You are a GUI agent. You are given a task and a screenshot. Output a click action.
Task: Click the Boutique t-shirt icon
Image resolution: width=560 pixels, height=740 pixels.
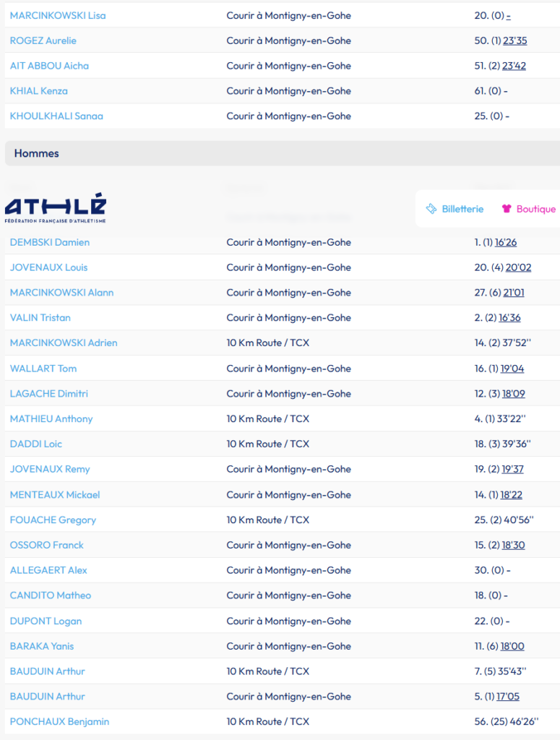coord(507,209)
